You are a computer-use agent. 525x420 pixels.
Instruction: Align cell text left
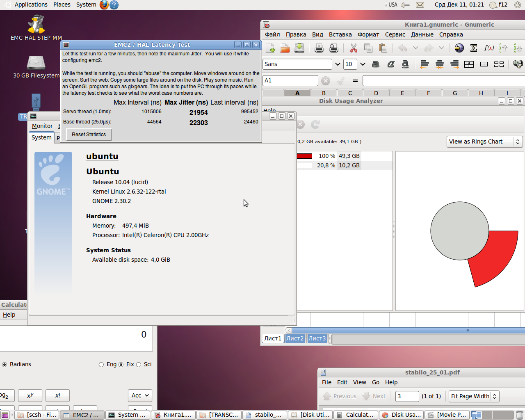[425, 64]
